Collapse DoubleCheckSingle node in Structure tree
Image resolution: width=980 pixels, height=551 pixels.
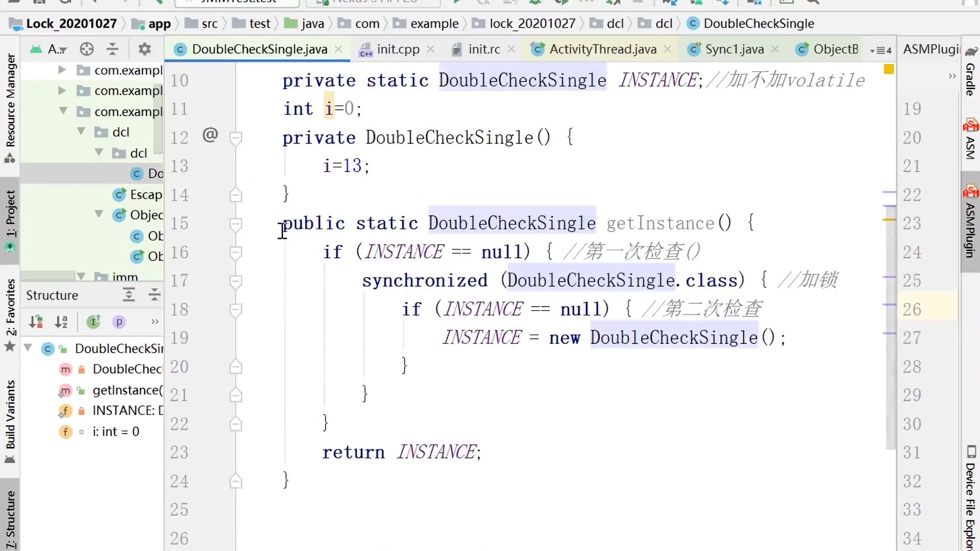29,348
